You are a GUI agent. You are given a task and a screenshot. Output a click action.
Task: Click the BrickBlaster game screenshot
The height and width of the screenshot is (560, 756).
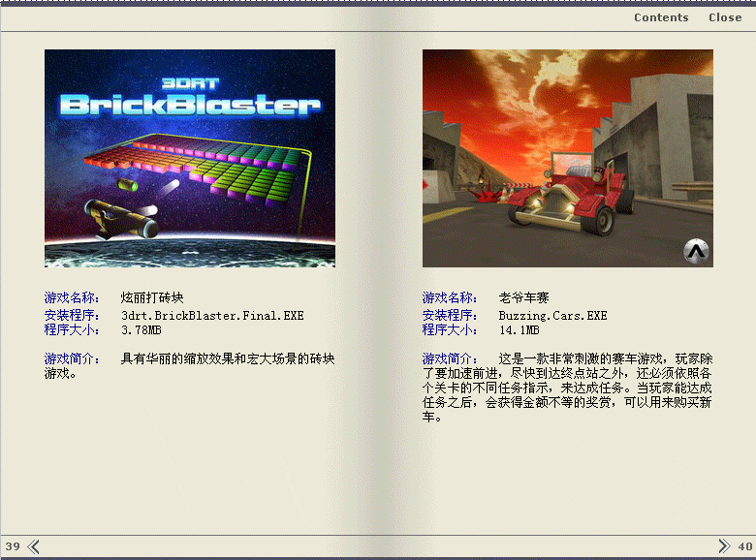tap(190, 158)
